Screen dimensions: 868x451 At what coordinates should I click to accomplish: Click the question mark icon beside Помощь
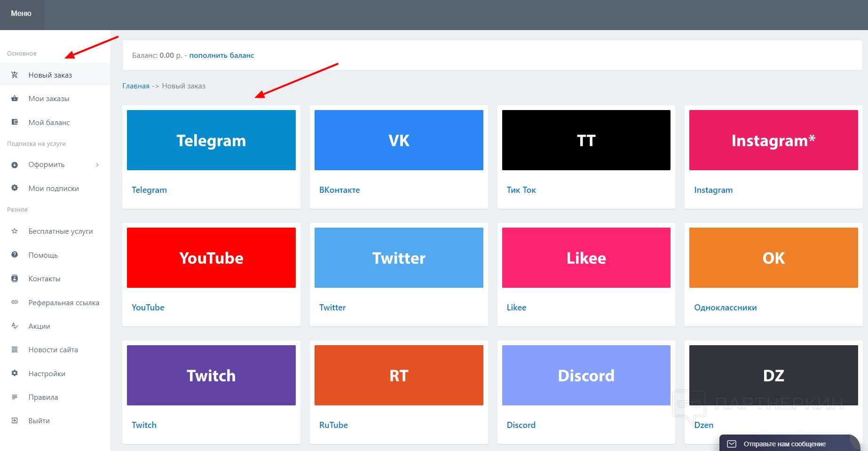15,255
